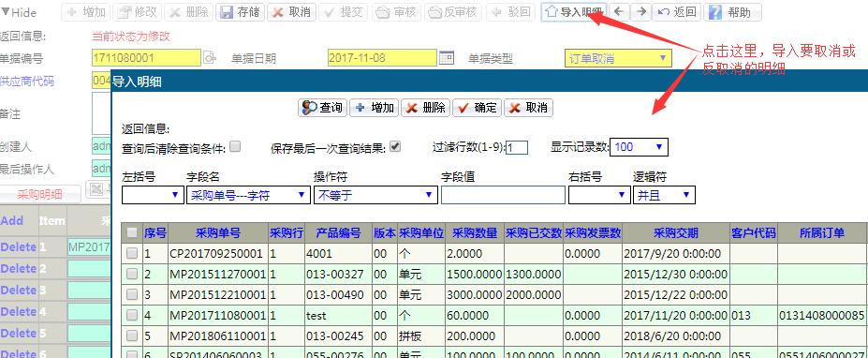Screen dimensions: 868x358
Task: Open the 字段名 dropdown 采购单号---字符
Action: click(x=248, y=195)
